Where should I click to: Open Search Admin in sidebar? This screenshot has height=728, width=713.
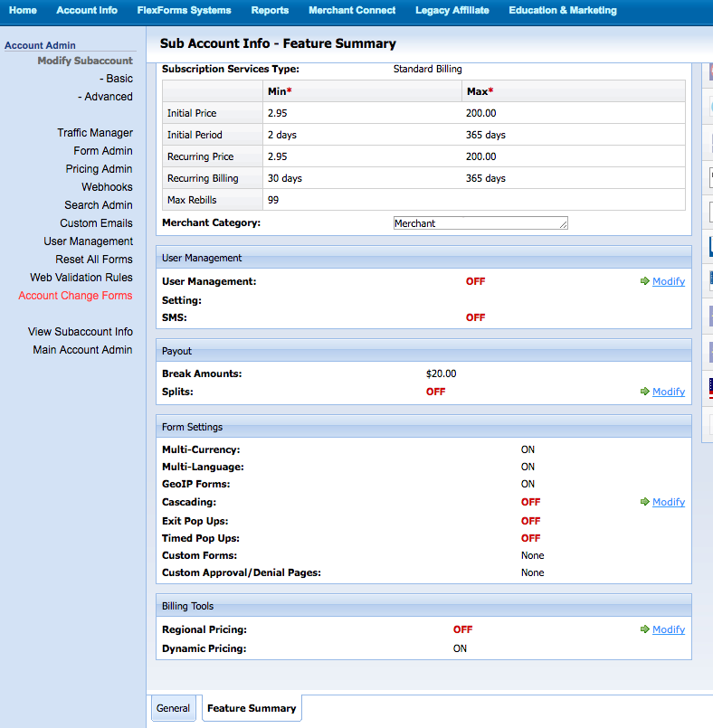(x=99, y=205)
